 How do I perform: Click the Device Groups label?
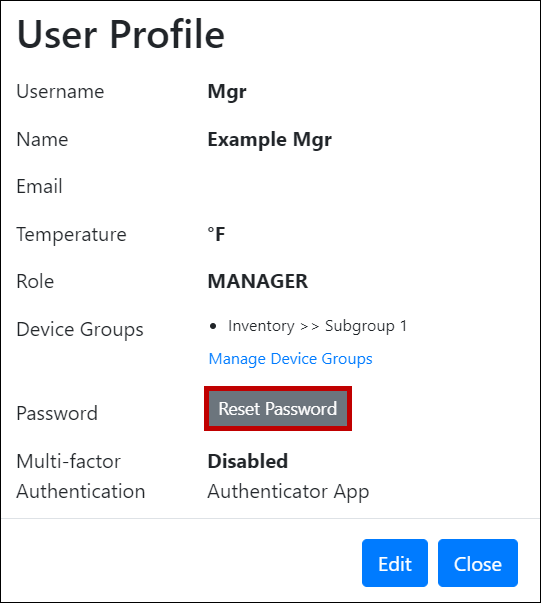80,330
